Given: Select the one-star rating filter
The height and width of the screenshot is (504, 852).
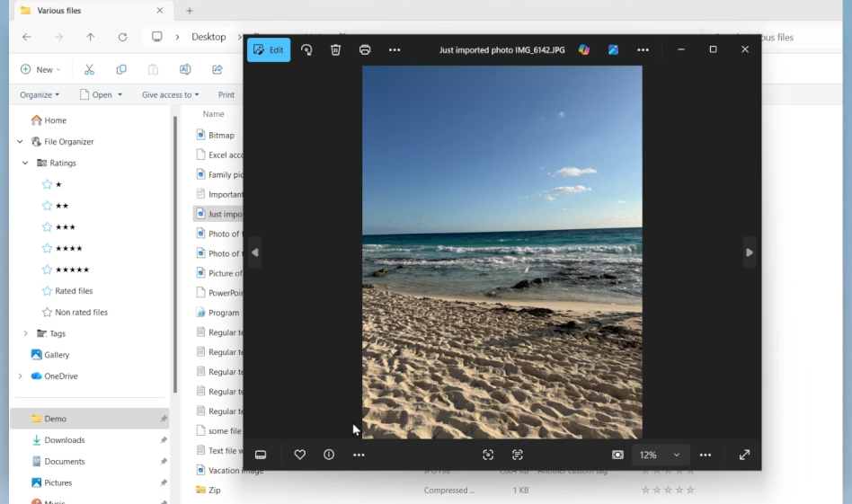Looking at the screenshot, I should (x=51, y=184).
